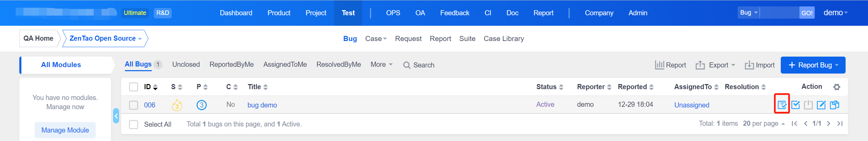Open the bug demo title link
Viewport: 868px width, 141px height.
(x=262, y=105)
